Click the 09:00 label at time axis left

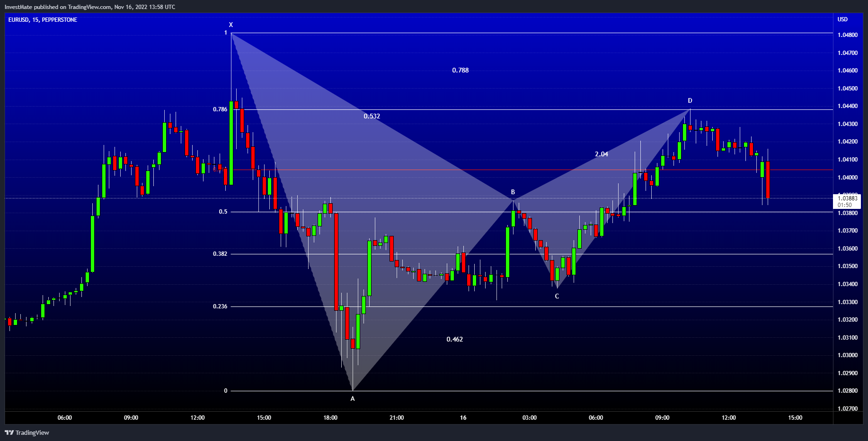pyautogui.click(x=131, y=418)
